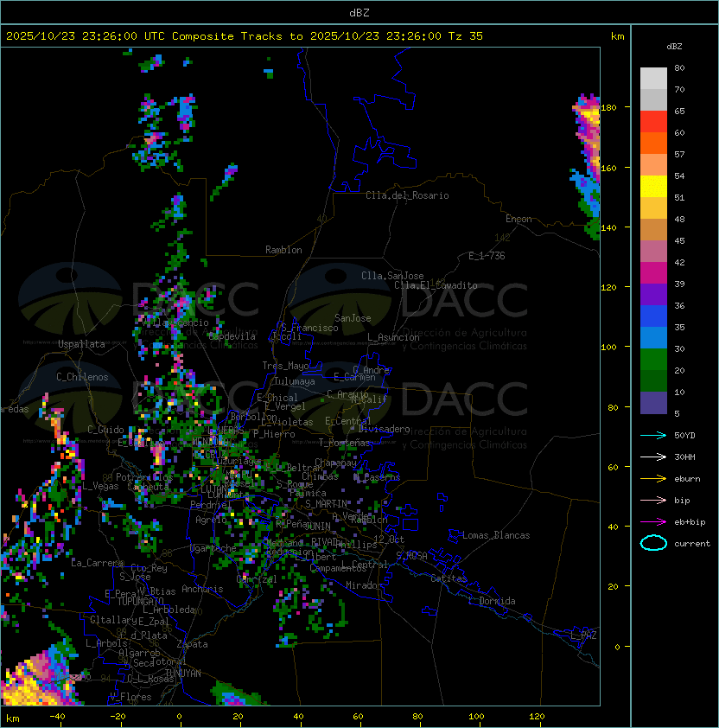This screenshot has height=728, width=719.
Task: Click the 'Anchoris' map label
Action: point(202,589)
